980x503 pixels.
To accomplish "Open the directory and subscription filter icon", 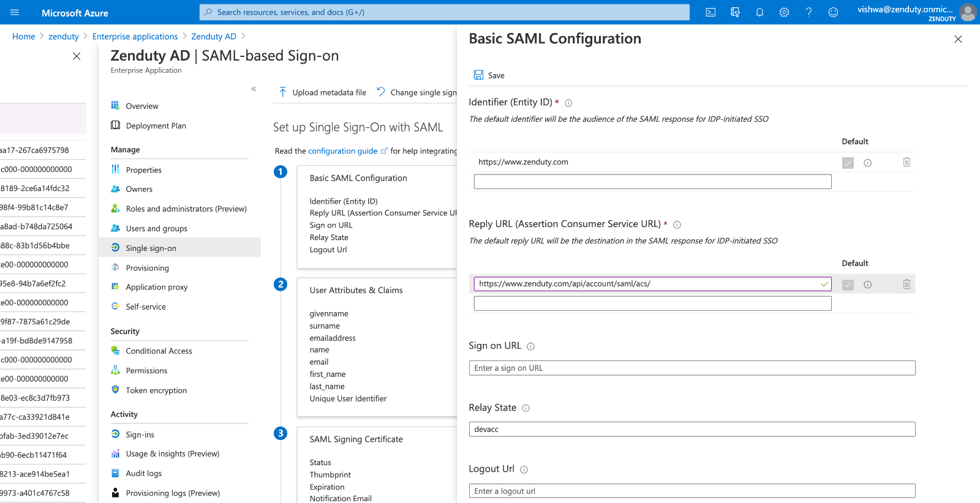I will (x=735, y=12).
